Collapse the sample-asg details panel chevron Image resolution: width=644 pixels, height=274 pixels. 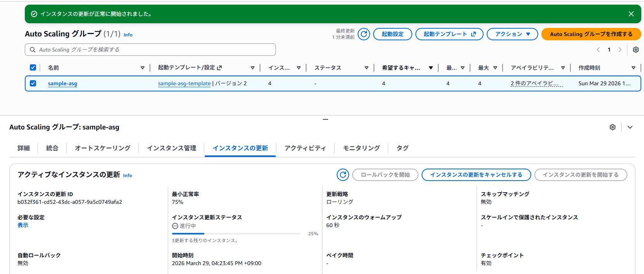pos(630,127)
